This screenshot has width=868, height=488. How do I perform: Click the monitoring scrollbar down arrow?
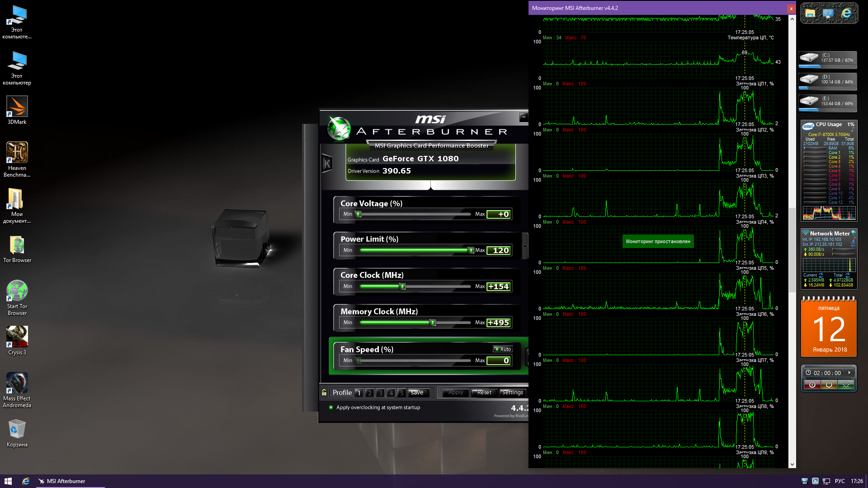792,465
